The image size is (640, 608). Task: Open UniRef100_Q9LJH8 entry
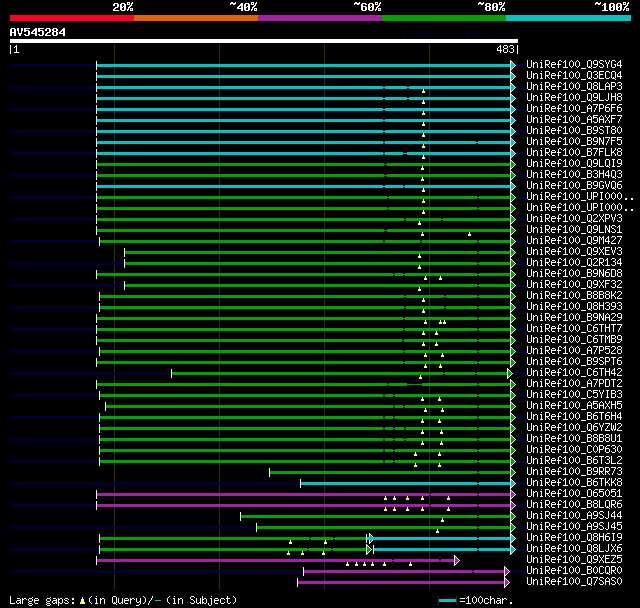[x=574, y=98]
